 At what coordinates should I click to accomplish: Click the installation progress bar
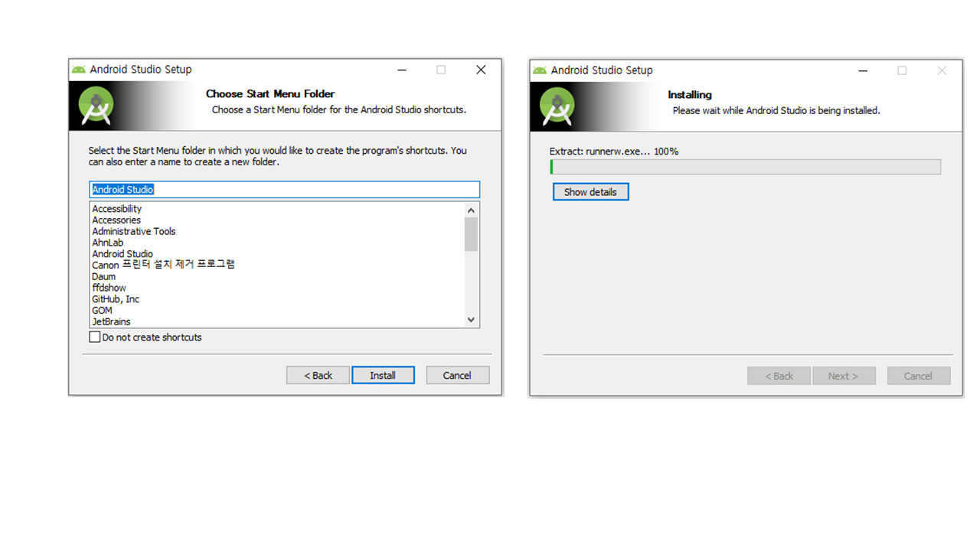coord(745,167)
